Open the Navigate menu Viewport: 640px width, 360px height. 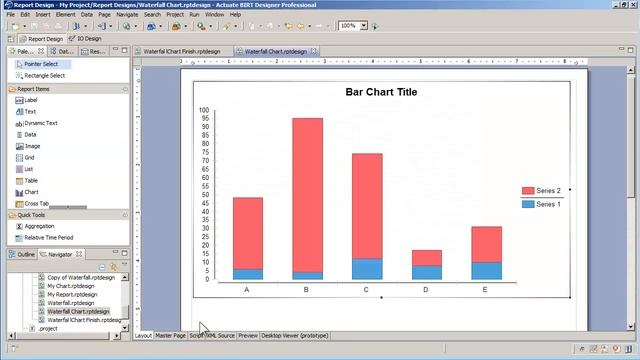coord(127,15)
